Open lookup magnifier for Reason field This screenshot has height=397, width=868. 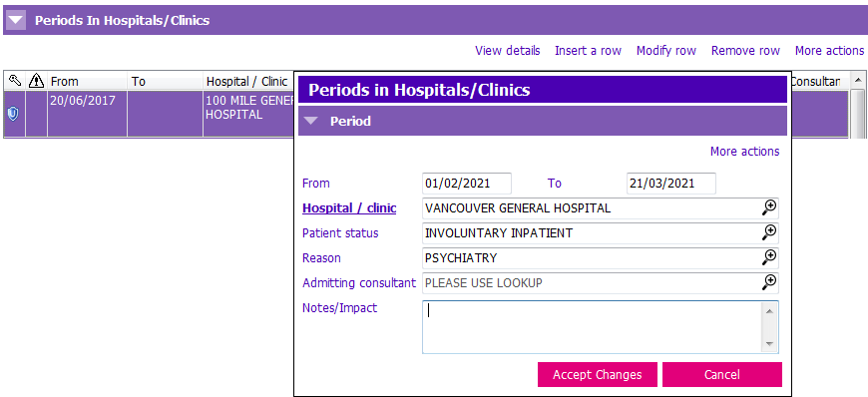click(769, 257)
